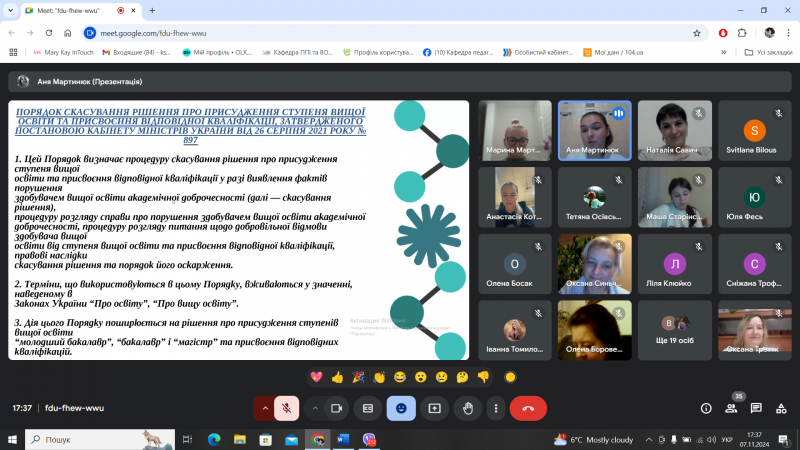Image resolution: width=800 pixels, height=450 pixels.
Task: Leave the call with red hangup button
Action: (528, 408)
